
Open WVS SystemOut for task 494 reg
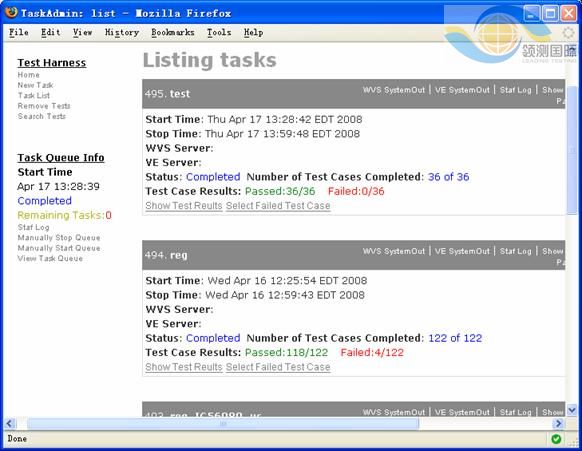click(x=394, y=251)
